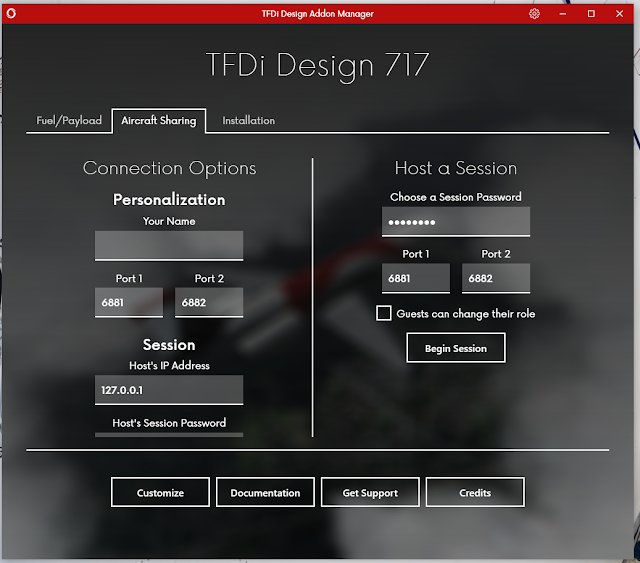Image resolution: width=640 pixels, height=563 pixels.
Task: Enable Guests can change their role checkbox
Action: 384,313
